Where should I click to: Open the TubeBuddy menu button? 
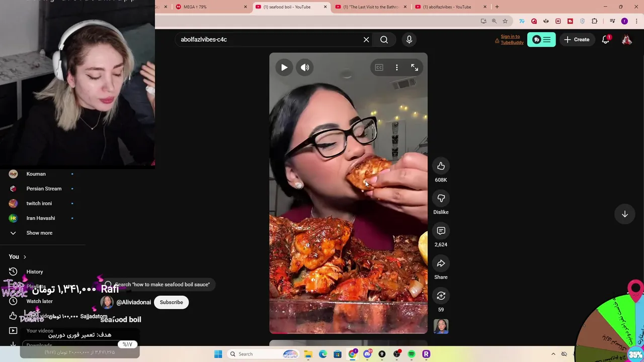(x=541, y=40)
